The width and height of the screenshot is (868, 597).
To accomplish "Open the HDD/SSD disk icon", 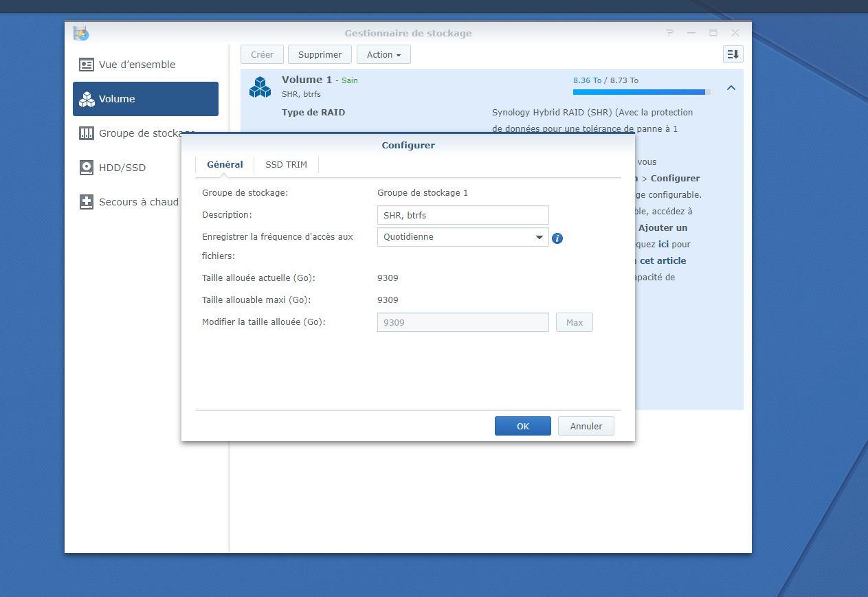I will click(x=86, y=168).
